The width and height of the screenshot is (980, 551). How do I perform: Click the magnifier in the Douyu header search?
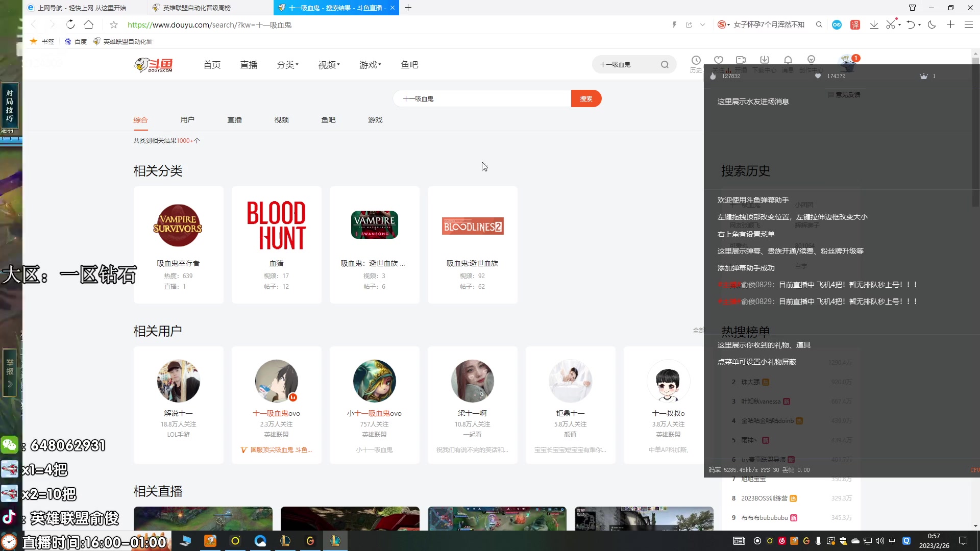click(x=665, y=65)
